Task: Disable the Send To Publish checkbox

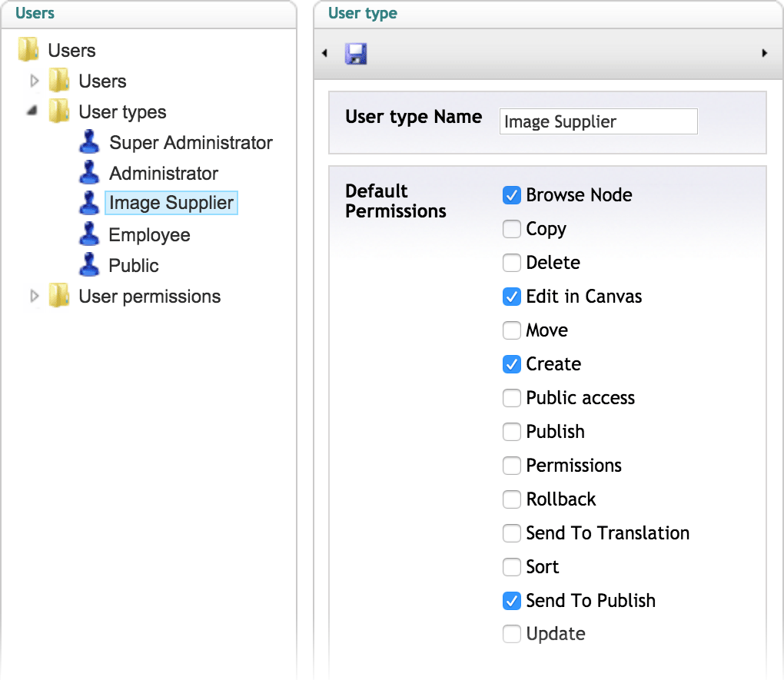Action: (x=512, y=601)
